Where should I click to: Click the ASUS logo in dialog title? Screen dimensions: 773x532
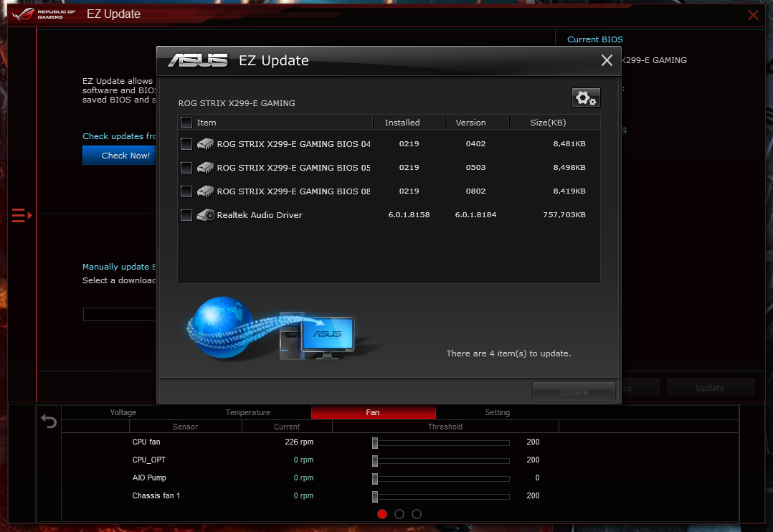point(198,60)
